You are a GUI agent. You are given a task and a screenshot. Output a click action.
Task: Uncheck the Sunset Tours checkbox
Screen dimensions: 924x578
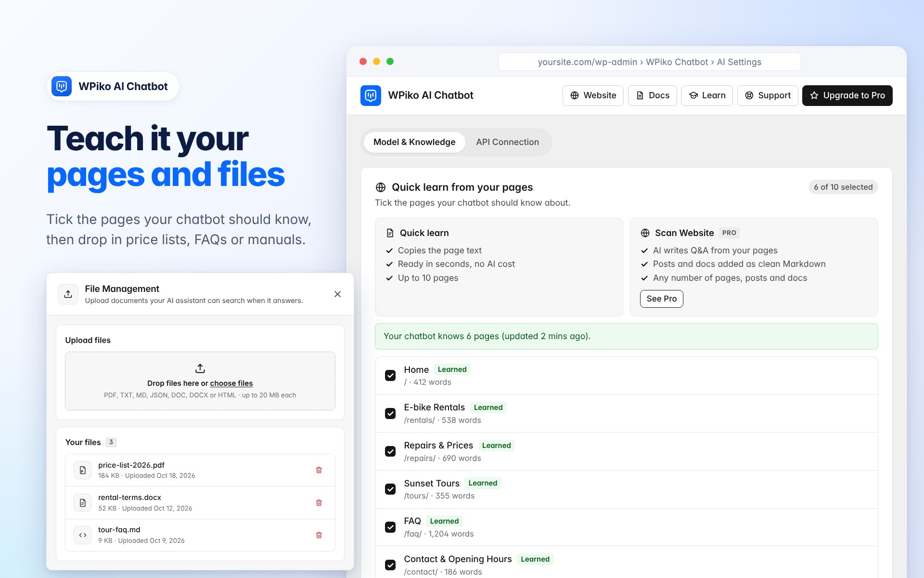tap(390, 489)
